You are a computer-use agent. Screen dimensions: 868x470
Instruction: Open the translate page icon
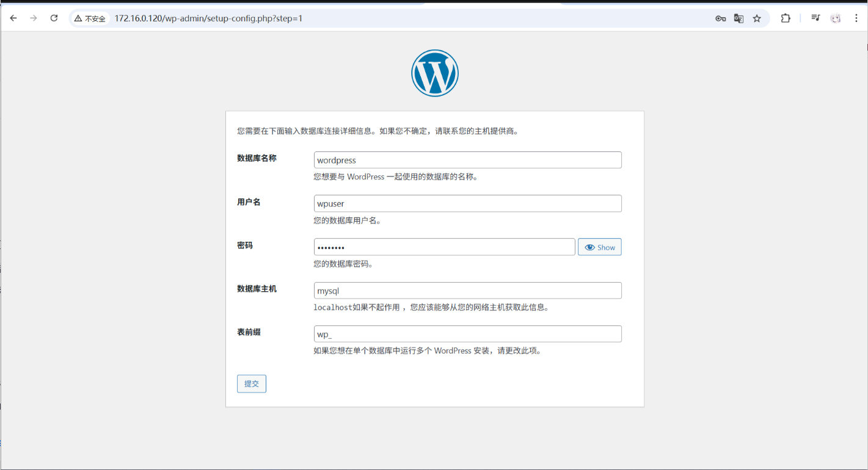[x=739, y=18]
